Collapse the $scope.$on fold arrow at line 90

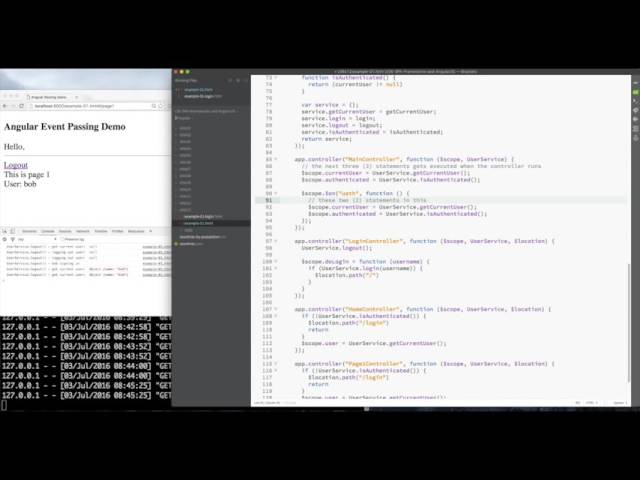276,193
